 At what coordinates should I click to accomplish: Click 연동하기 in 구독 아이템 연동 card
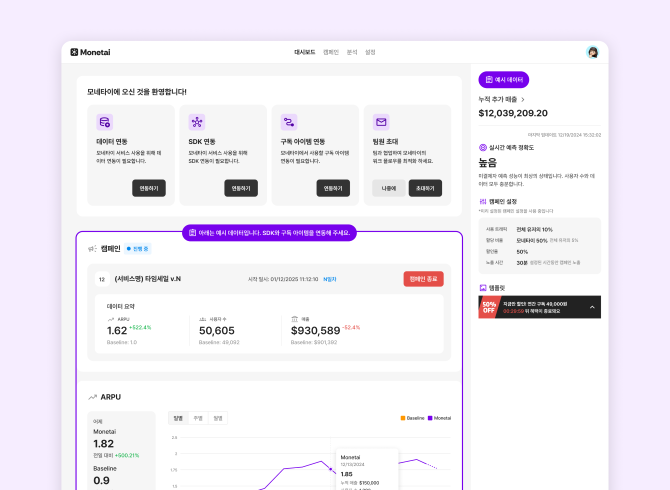point(333,188)
